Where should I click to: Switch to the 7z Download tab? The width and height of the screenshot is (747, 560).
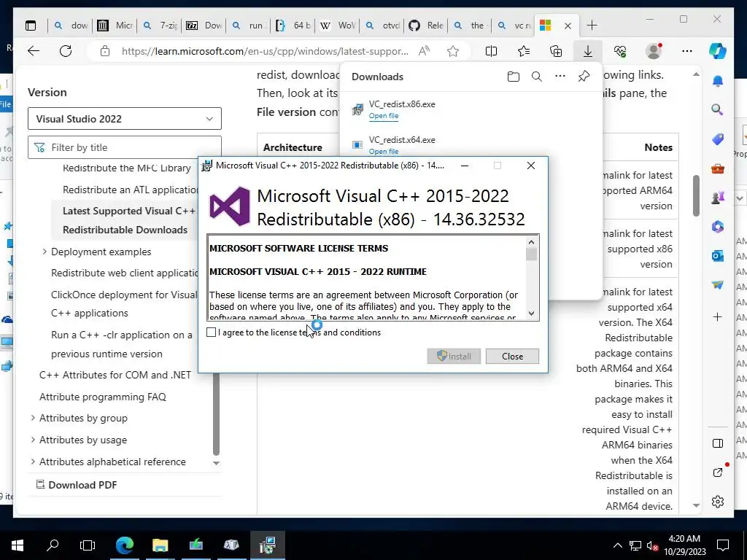pos(204,26)
